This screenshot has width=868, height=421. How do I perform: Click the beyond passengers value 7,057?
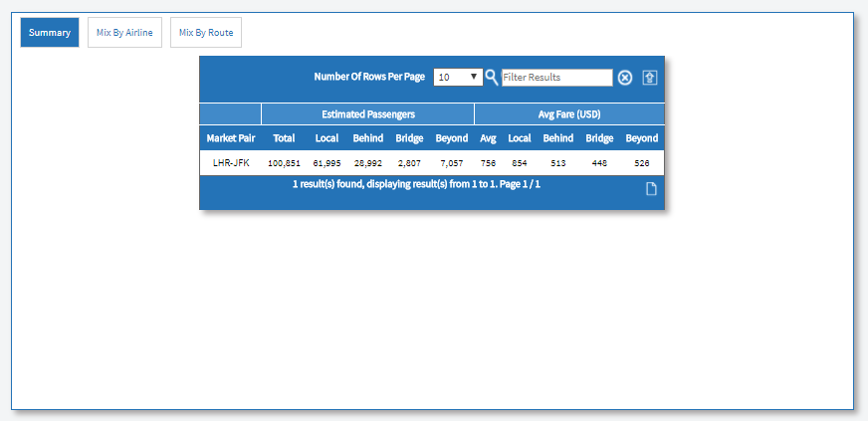pos(452,164)
